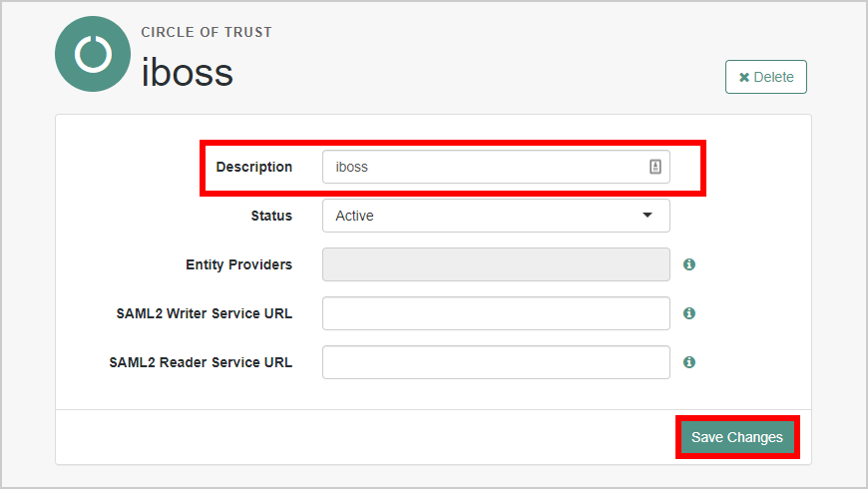Click the iboss page title

[x=188, y=72]
